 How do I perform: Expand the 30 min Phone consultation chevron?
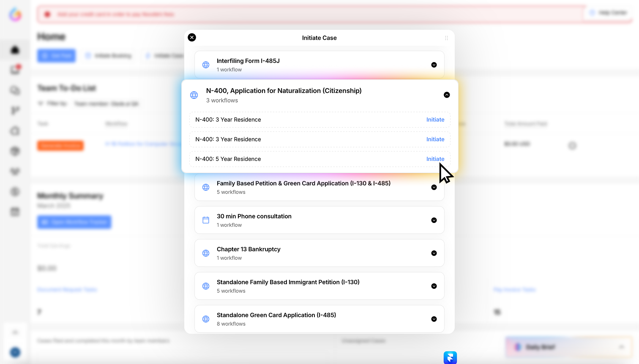click(x=434, y=220)
